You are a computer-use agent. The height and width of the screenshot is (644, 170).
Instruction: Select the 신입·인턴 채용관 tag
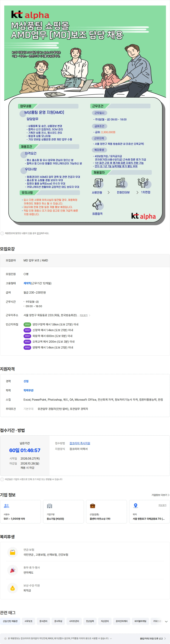(x=10, y=621)
